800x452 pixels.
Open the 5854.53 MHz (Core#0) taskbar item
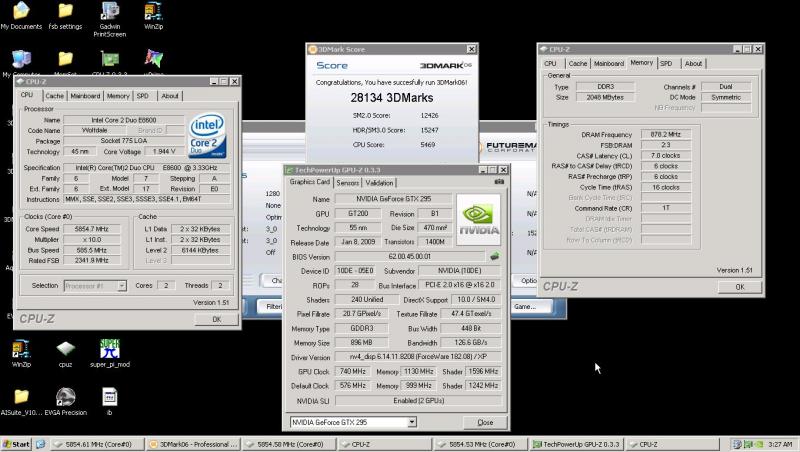pos(481,444)
